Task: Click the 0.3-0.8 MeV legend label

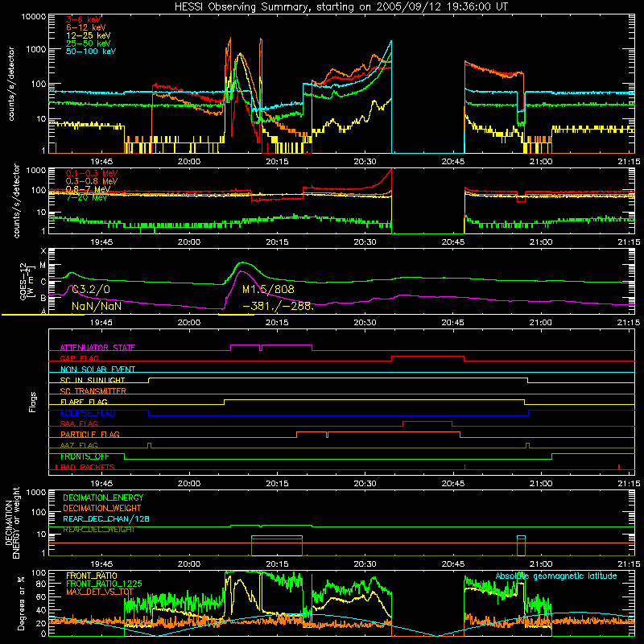Action: pos(92,181)
